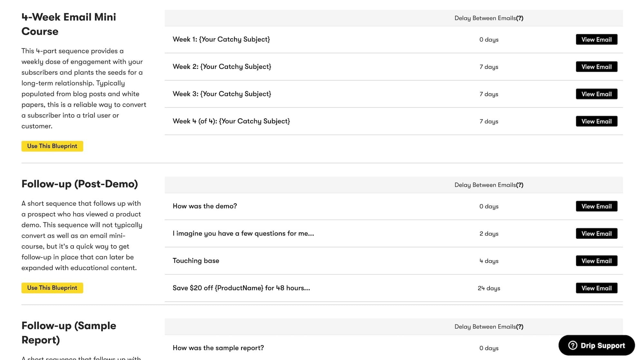Use This Blueprint for the 4-Week Email Mini Course
The width and height of the screenshot is (644, 360).
click(x=52, y=146)
